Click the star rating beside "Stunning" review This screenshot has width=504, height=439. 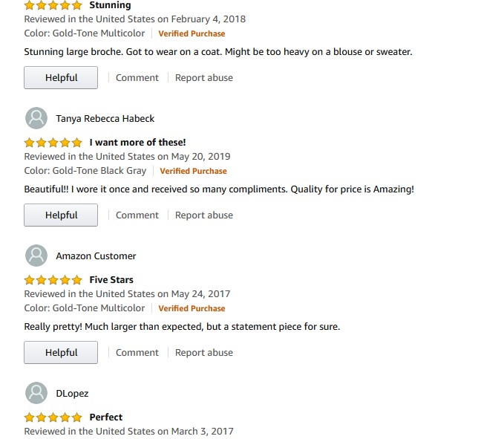point(53,5)
